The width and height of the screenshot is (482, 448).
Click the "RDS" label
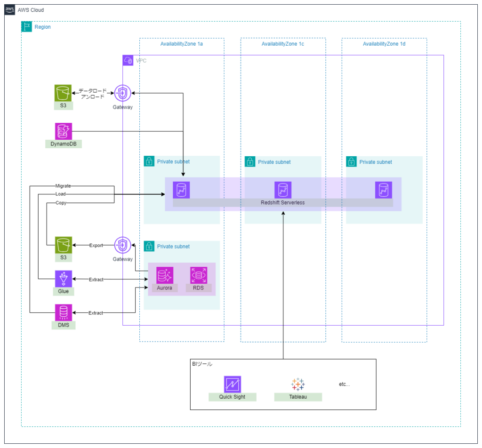(x=198, y=288)
